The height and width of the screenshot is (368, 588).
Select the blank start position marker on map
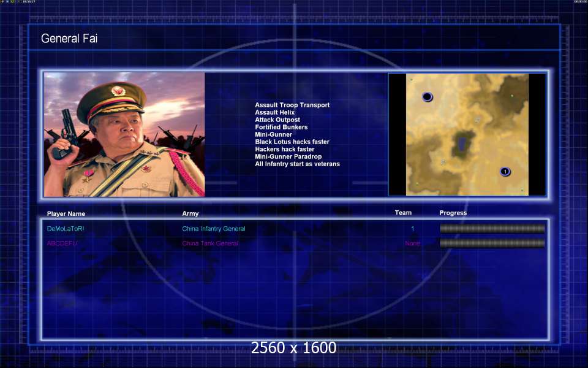428,97
